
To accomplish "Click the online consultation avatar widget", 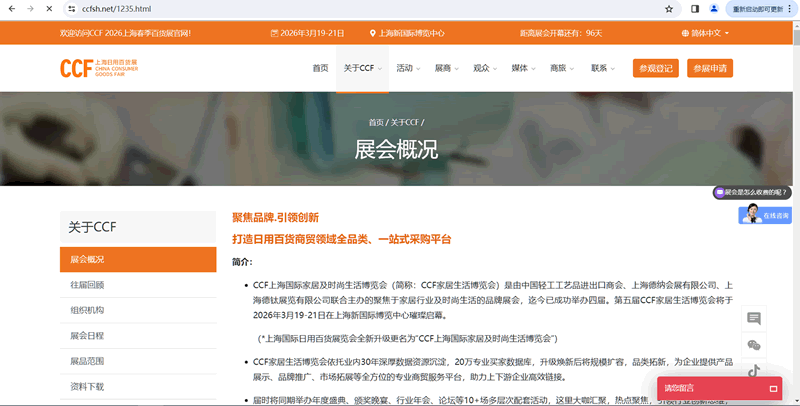I will coord(765,214).
